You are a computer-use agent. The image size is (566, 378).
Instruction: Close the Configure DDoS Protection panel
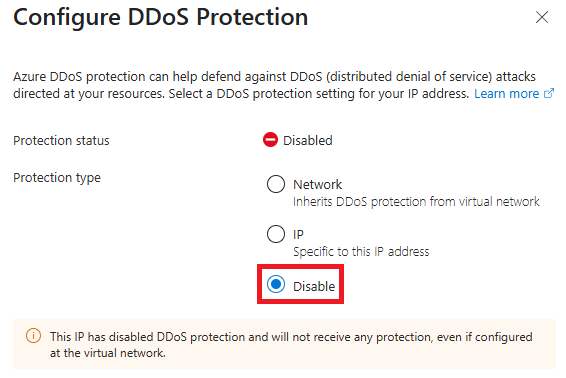542,17
